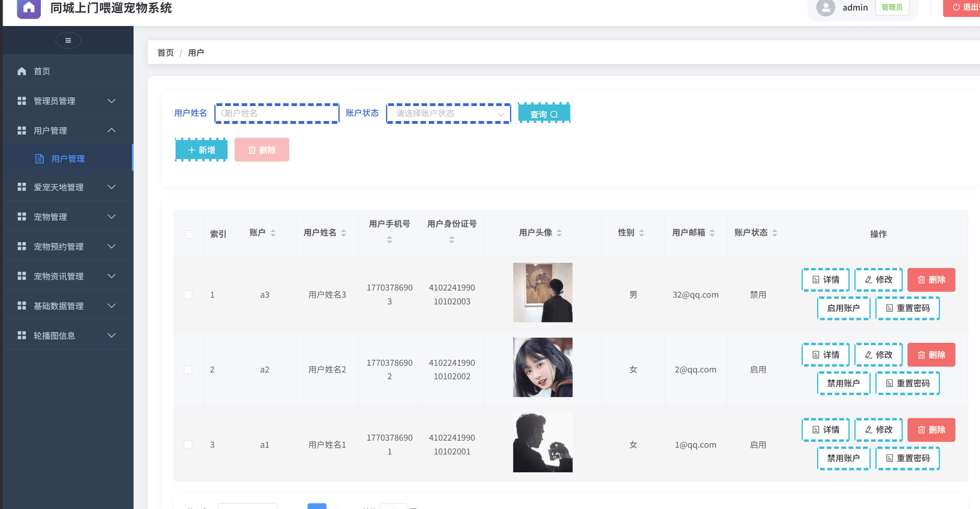Click 重置密码 for user a1
980x509 pixels.
pyautogui.click(x=908, y=458)
